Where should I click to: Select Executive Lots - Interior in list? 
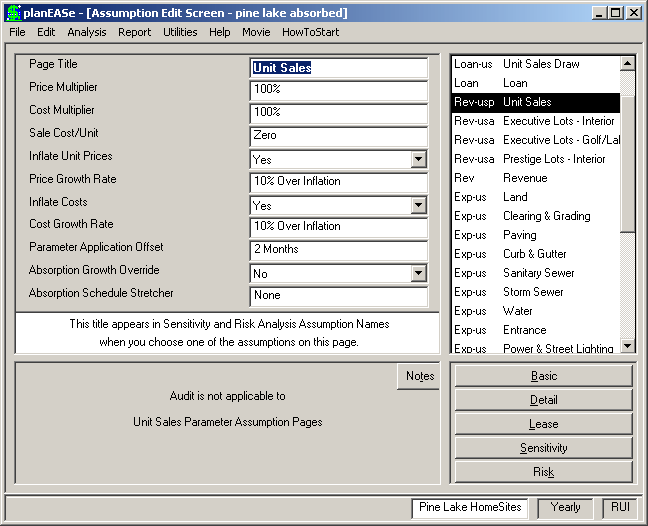[x=536, y=121]
